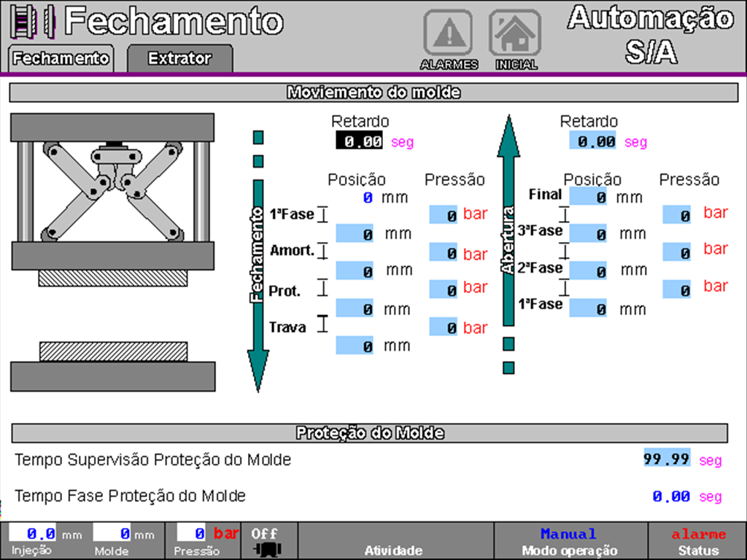The image size is (747, 560).
Task: Select the Fechamento Retardo field
Action: coord(359,141)
